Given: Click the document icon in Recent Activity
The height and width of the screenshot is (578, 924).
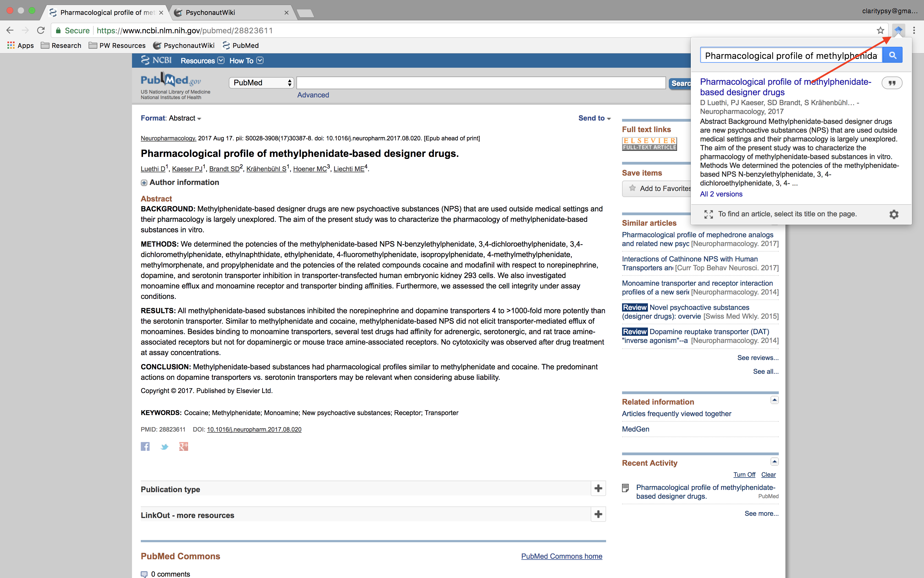Looking at the screenshot, I should pos(625,488).
